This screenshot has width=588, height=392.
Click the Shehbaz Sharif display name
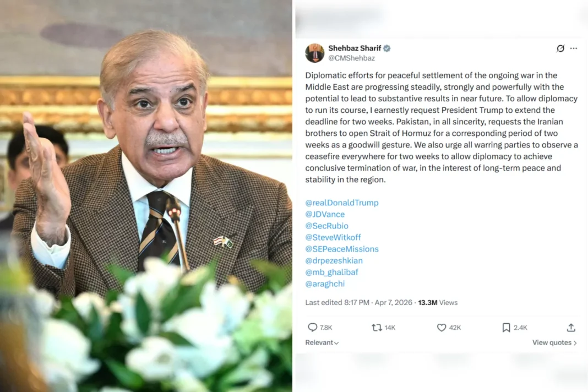click(x=355, y=48)
